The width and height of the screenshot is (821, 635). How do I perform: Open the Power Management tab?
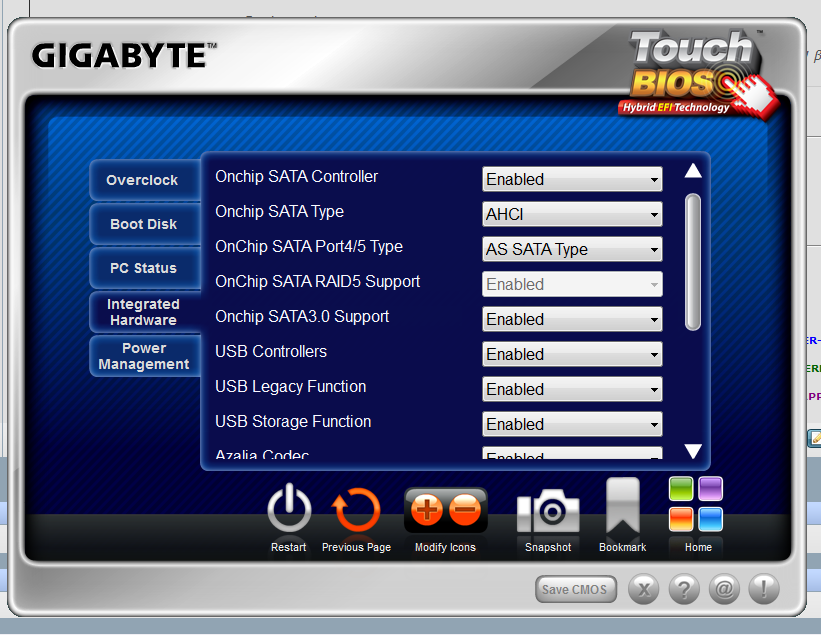coord(145,356)
